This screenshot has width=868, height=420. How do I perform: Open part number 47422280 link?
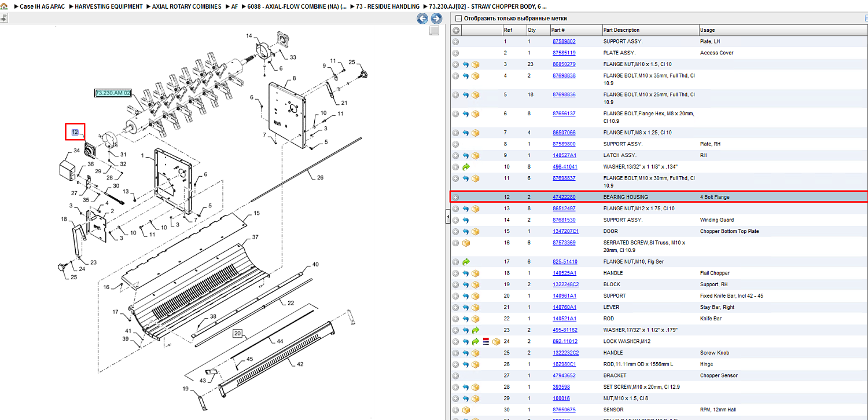coord(564,197)
